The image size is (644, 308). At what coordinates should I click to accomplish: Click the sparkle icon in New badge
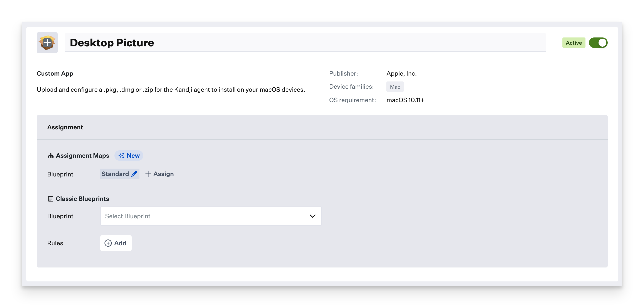click(x=121, y=156)
